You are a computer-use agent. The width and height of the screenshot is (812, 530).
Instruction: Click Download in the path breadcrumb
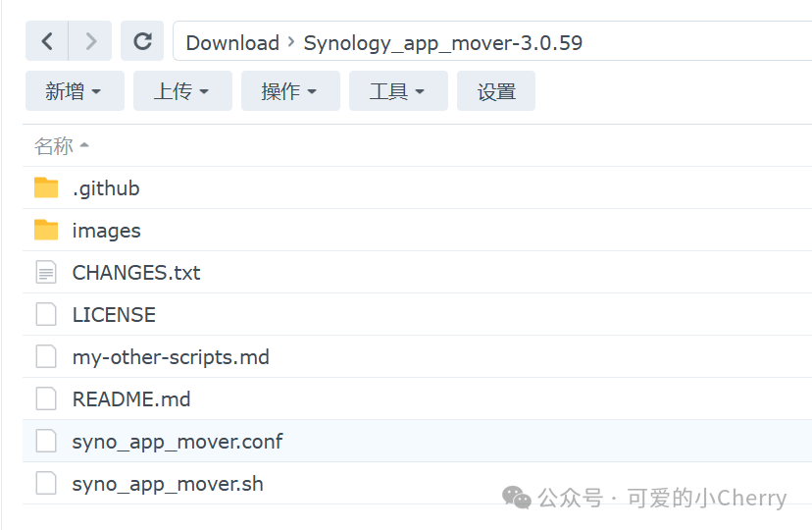232,43
